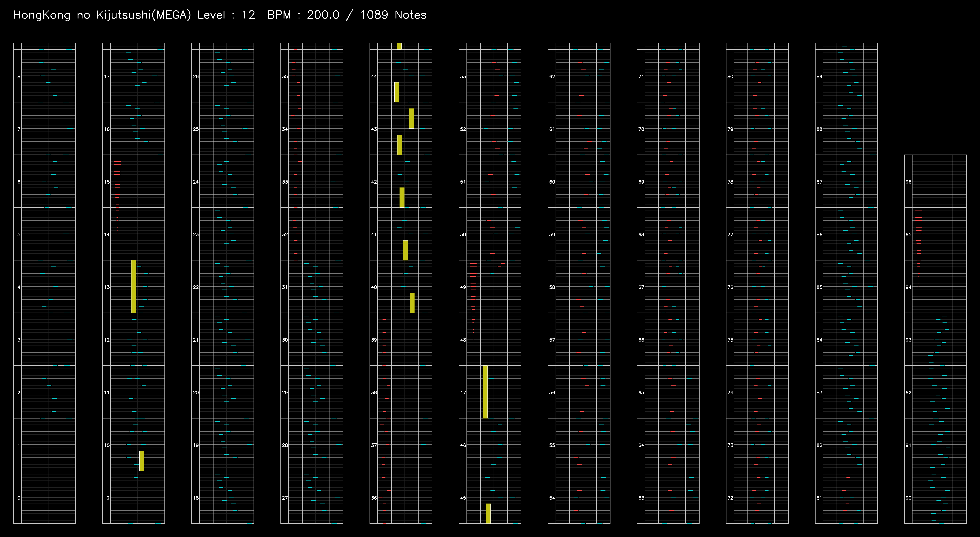Click measure number 51 label
980x537 pixels.
tap(463, 182)
